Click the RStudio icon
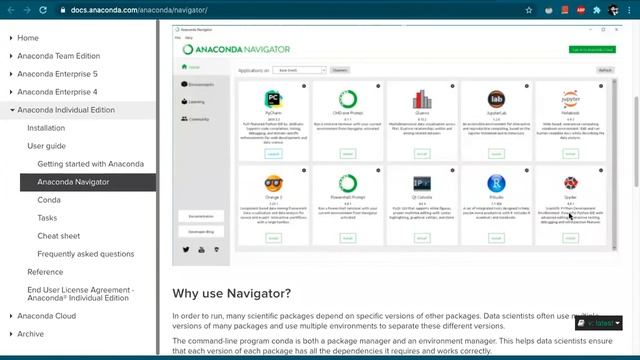Viewport: 640px width, 360px height. pyautogui.click(x=496, y=183)
